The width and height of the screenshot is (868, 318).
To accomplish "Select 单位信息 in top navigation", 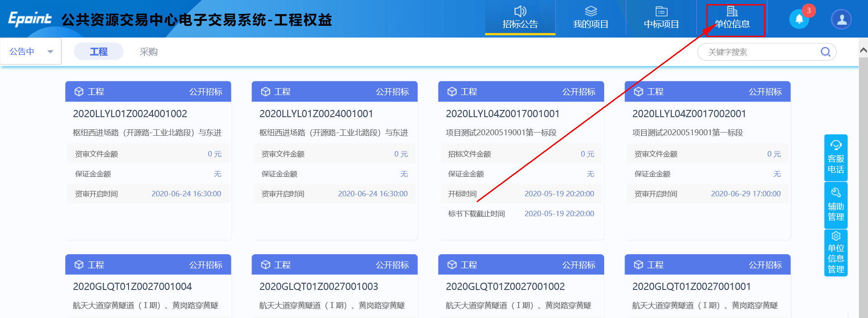I will tap(732, 18).
